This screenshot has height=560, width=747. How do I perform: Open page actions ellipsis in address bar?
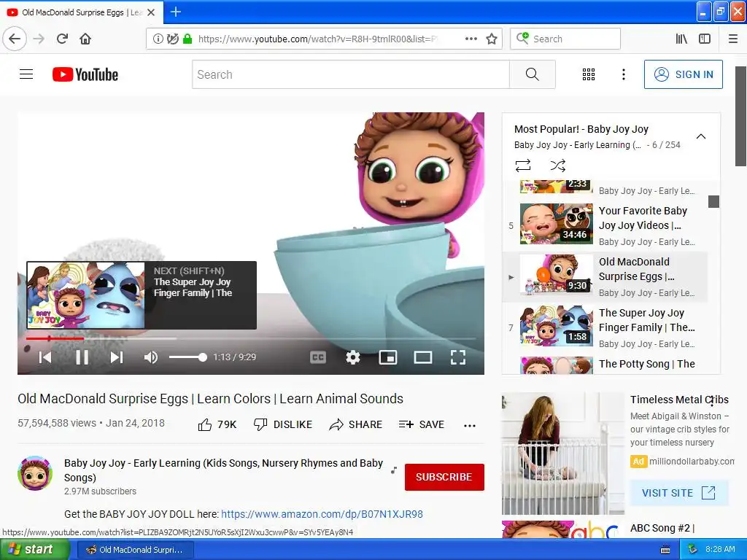tap(471, 39)
